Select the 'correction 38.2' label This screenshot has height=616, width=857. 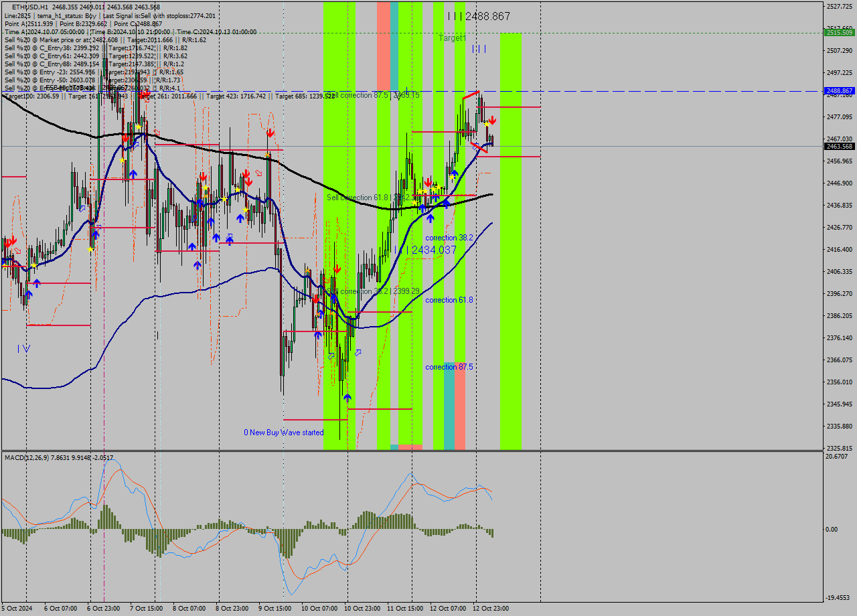point(449,238)
